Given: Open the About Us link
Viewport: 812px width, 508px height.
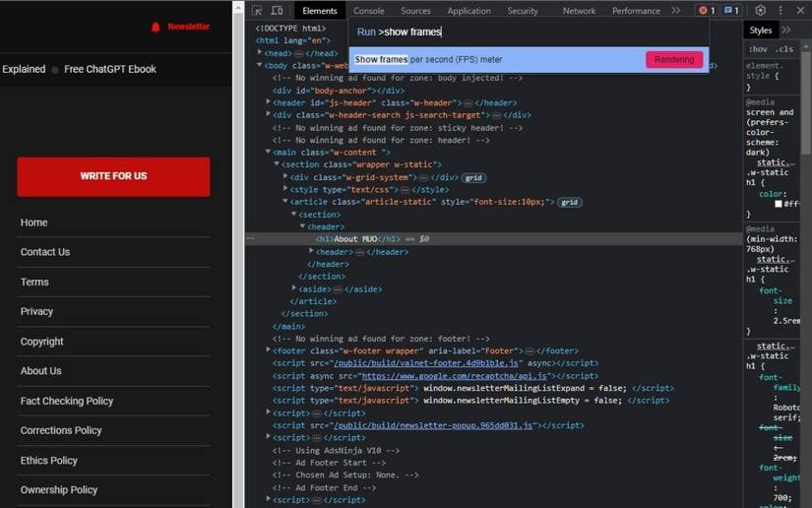Looking at the screenshot, I should tap(41, 371).
